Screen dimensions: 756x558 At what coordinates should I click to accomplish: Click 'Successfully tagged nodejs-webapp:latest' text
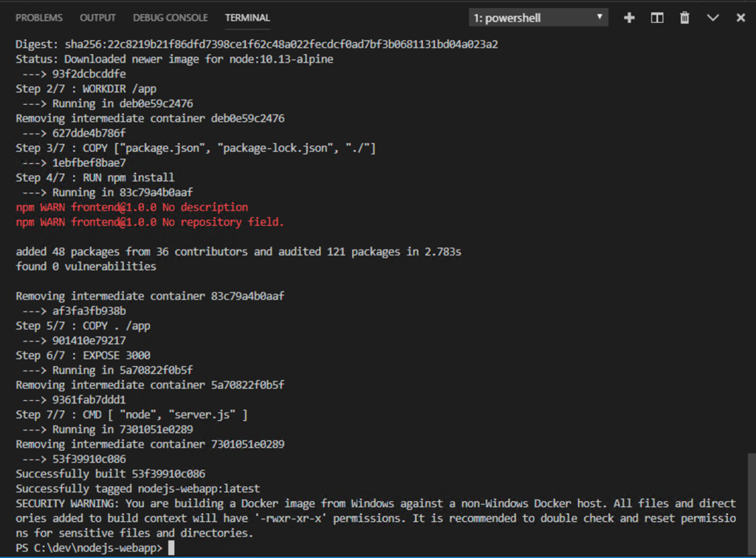pyautogui.click(x=138, y=489)
